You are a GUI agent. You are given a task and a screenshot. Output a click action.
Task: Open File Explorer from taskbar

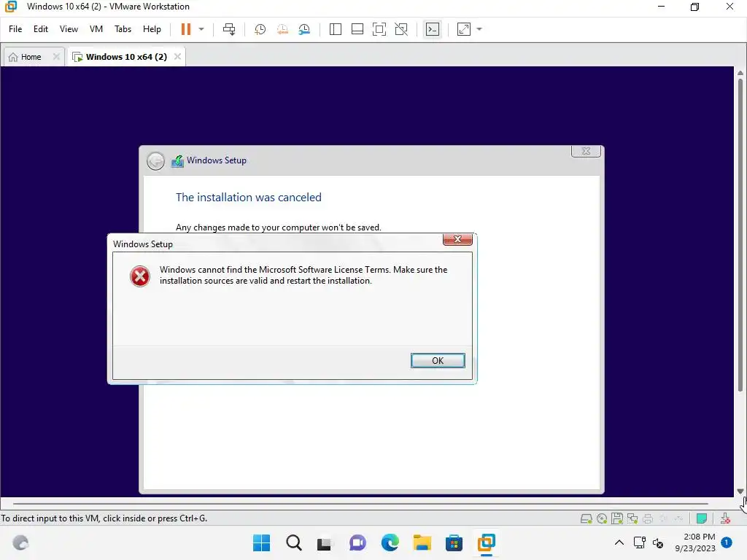[x=422, y=542]
